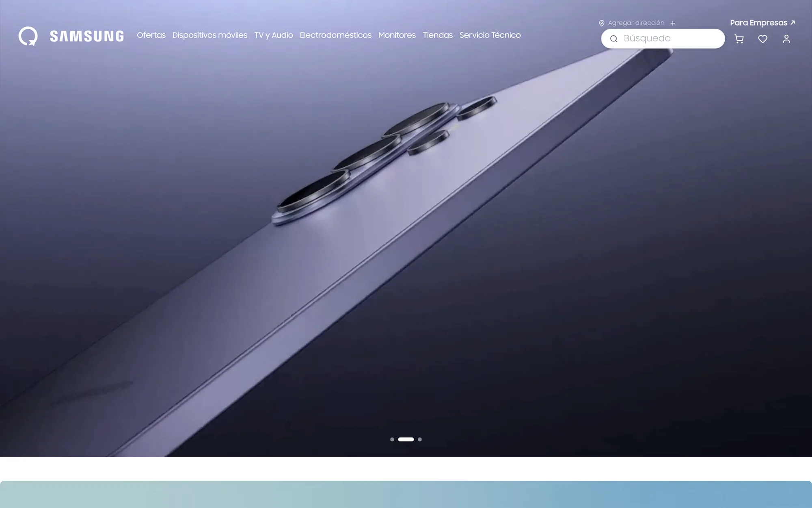Click the Agregar dirección text

point(636,23)
